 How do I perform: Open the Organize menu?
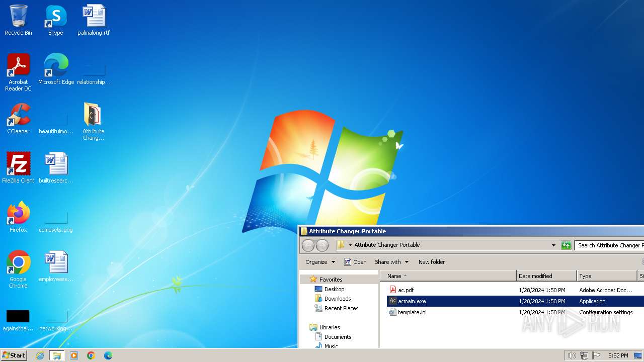point(320,262)
